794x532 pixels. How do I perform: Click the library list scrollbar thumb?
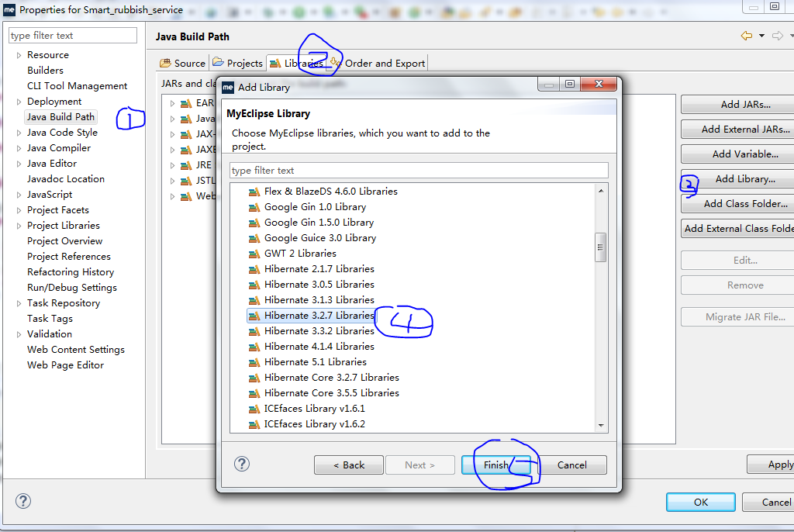coord(601,247)
